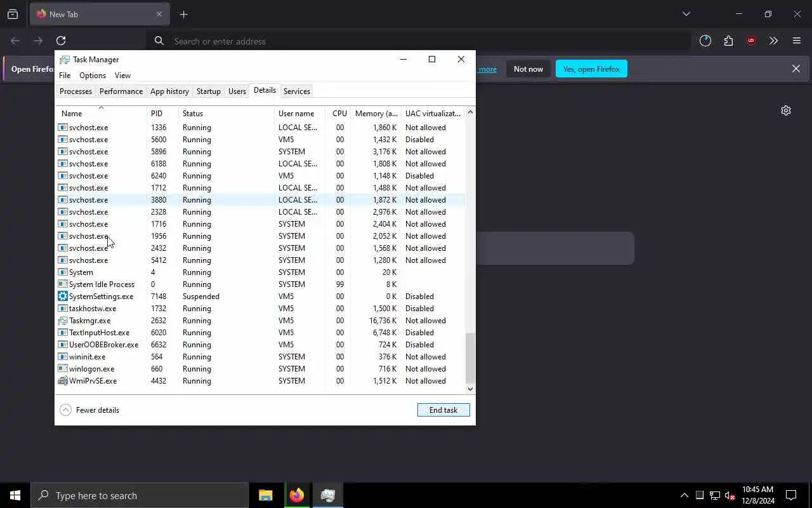Click the Task Manager title bar icon
The height and width of the screenshot is (508, 812).
coord(65,59)
